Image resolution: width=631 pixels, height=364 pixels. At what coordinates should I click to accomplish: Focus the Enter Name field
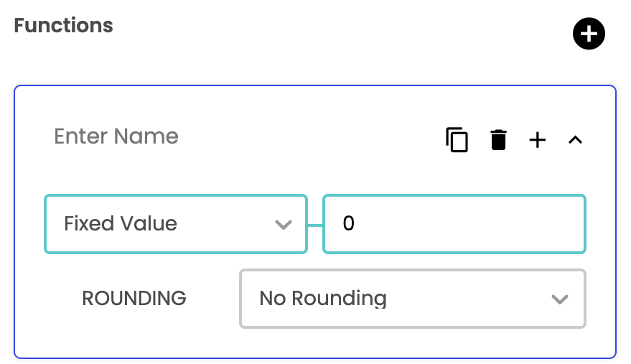tap(215, 136)
